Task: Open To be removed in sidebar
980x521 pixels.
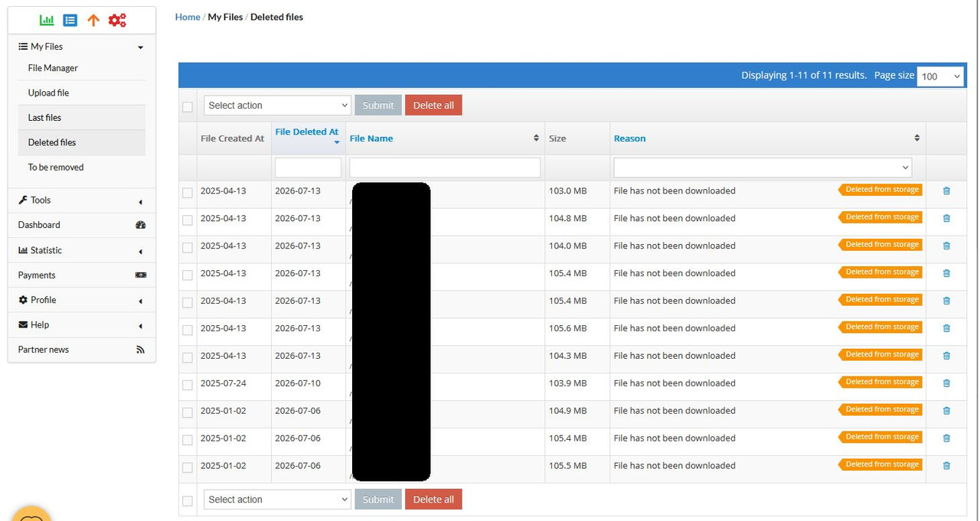Action: pyautogui.click(x=56, y=167)
